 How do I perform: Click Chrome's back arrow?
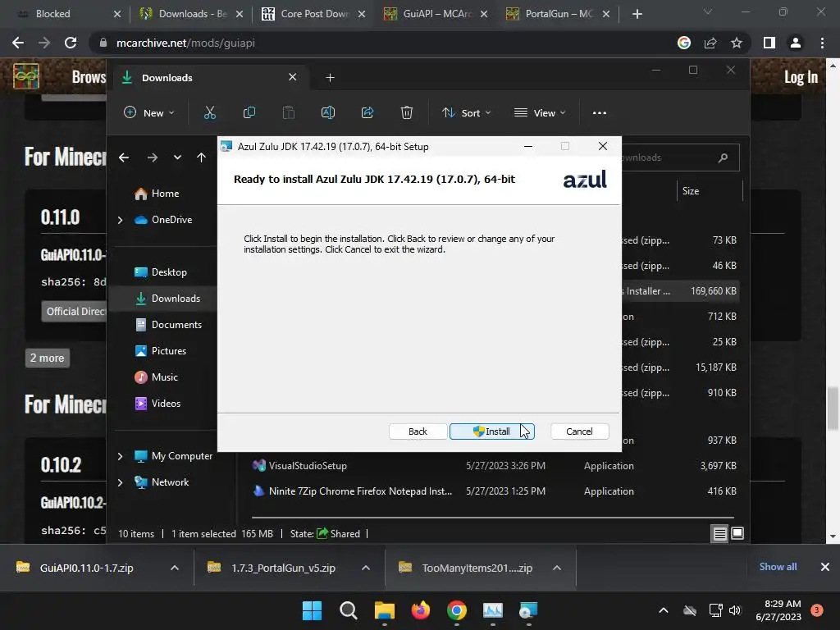[x=18, y=43]
